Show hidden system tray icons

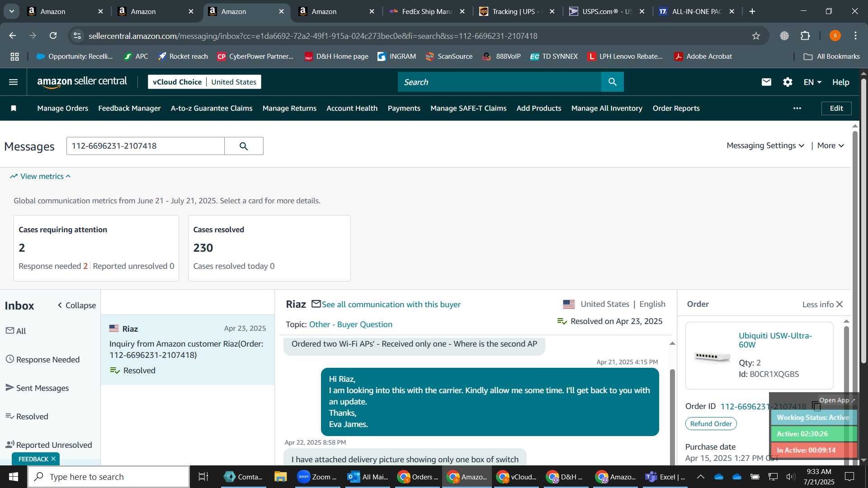[700, 477]
